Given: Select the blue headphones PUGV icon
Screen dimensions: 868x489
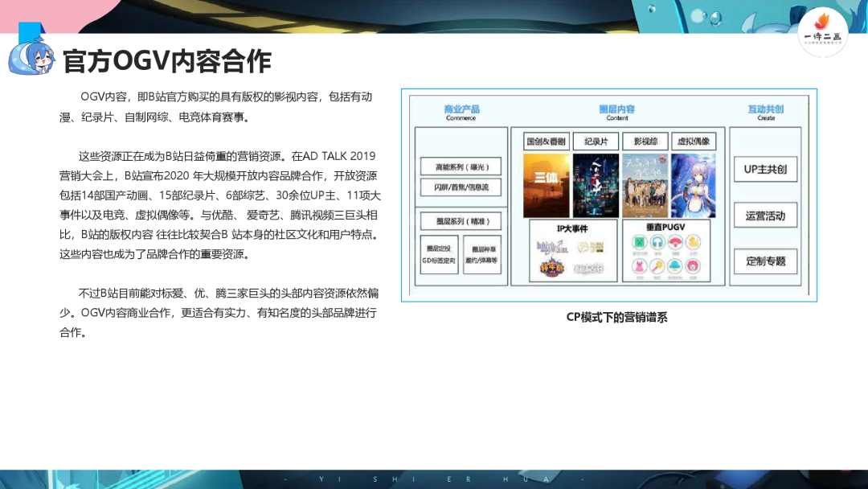Looking at the screenshot, I should [657, 243].
